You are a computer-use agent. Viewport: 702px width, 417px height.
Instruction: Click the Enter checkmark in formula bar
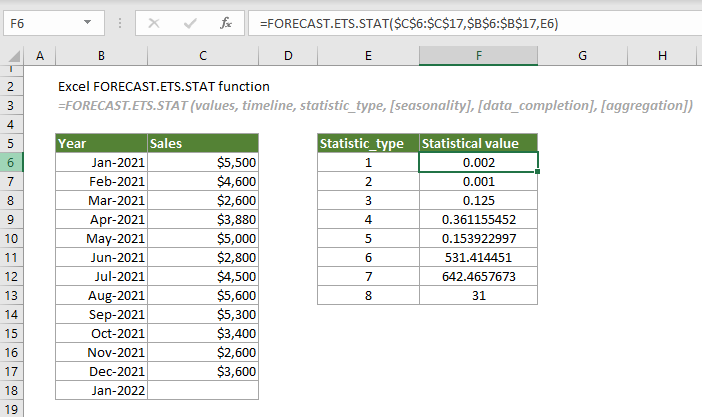click(x=189, y=22)
